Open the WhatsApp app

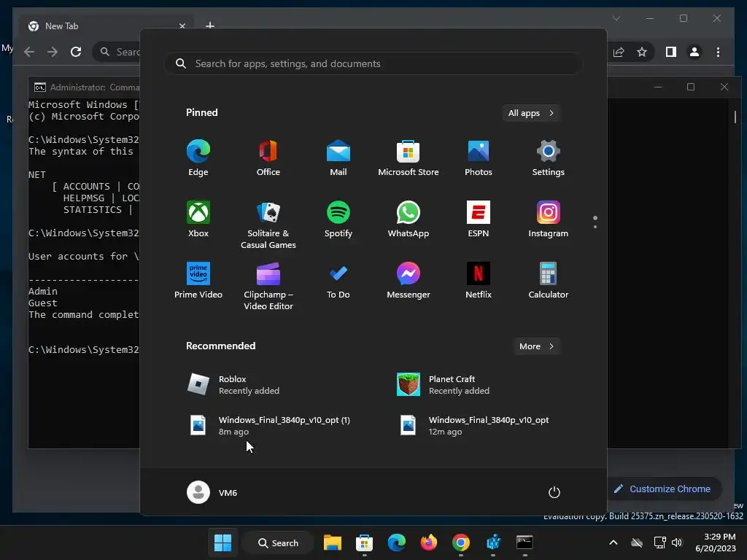pos(409,219)
